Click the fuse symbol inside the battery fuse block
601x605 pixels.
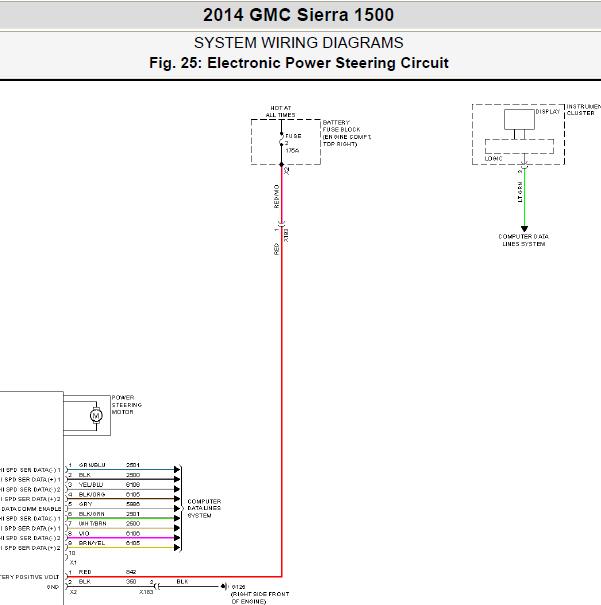[282, 140]
